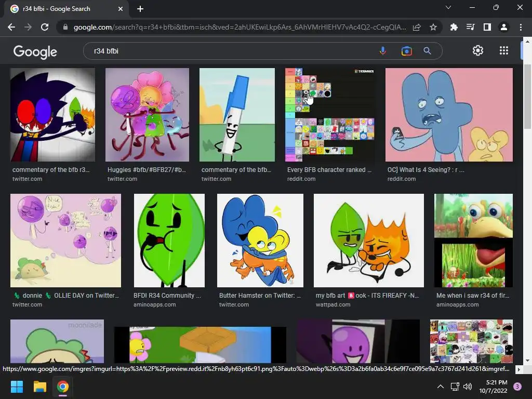Open the green leaf character image
532x399 pixels.
[x=169, y=241]
